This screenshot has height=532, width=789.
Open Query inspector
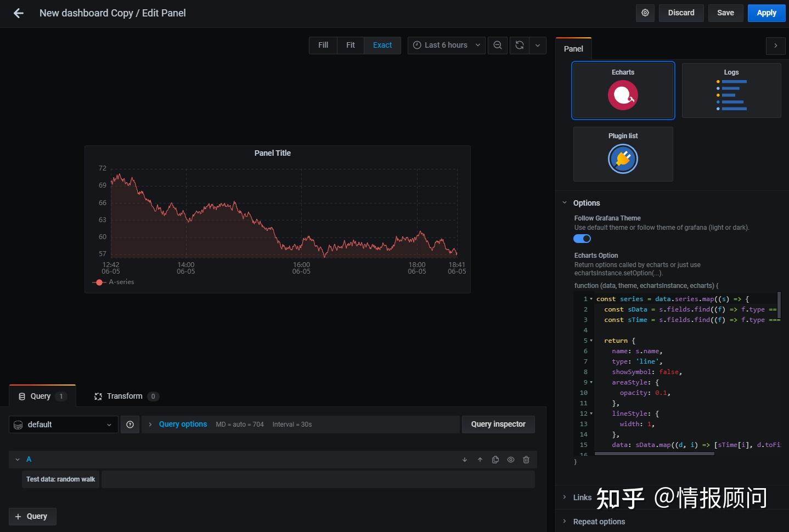(x=498, y=424)
